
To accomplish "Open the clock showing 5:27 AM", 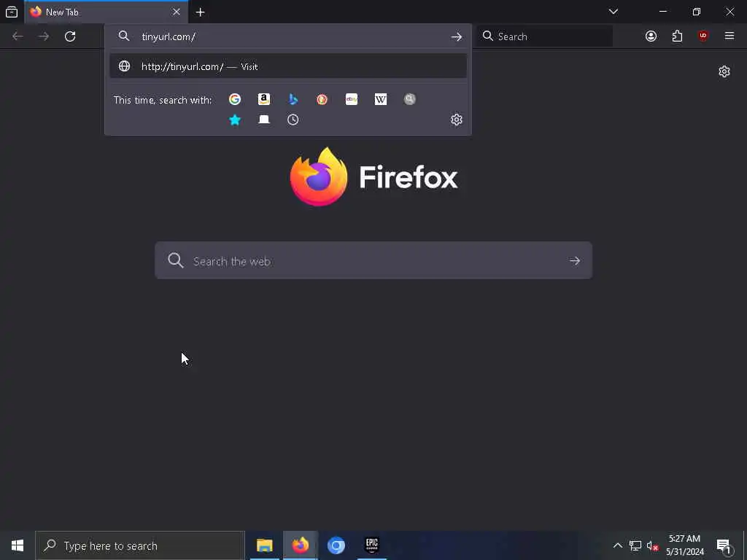I will 685,545.
